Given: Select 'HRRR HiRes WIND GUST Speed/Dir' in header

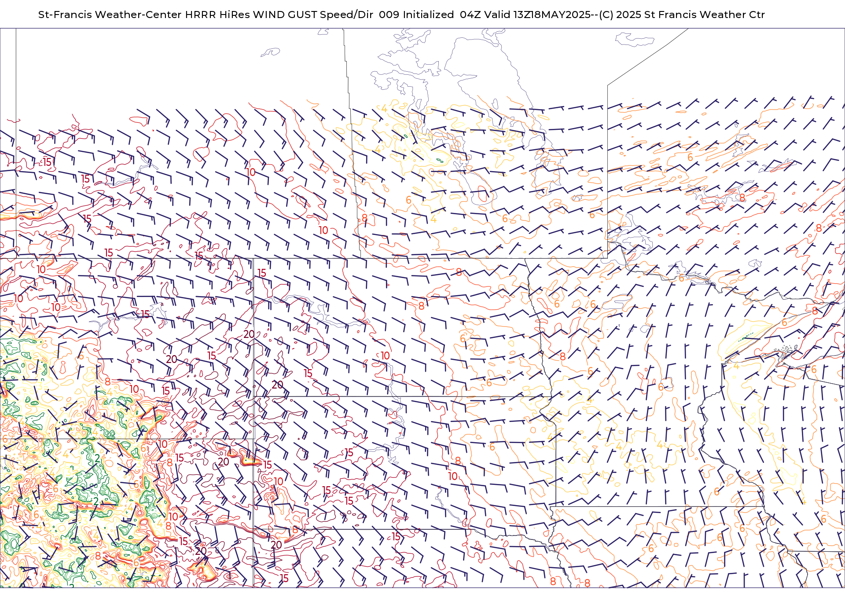Looking at the screenshot, I should [x=279, y=15].
